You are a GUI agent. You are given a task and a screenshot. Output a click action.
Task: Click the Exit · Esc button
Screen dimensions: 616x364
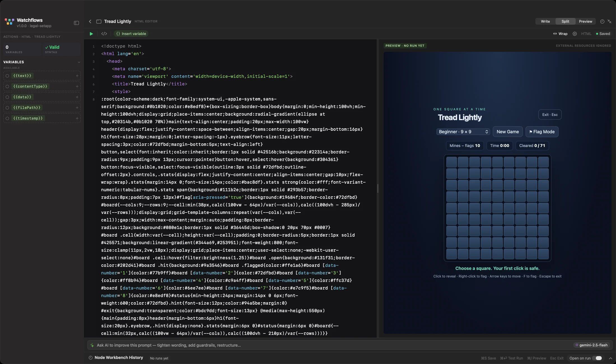pos(550,115)
